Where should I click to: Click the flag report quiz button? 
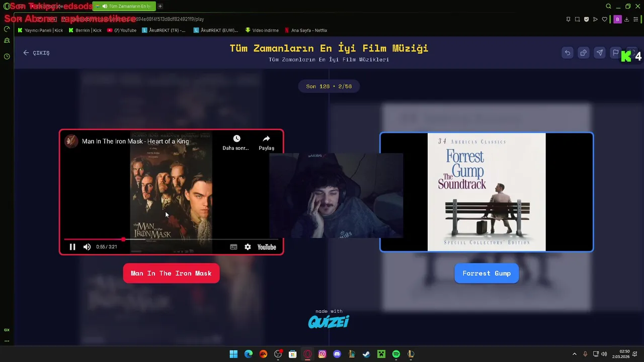tap(615, 53)
